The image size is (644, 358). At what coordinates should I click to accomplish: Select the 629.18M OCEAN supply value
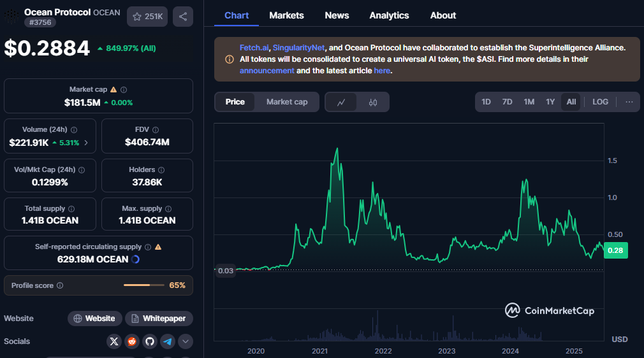point(93,259)
